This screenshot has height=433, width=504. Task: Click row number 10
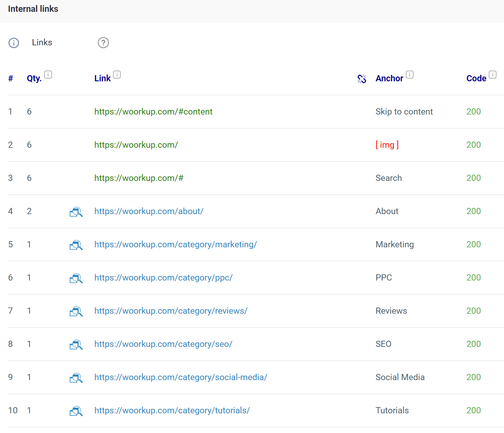click(x=13, y=410)
